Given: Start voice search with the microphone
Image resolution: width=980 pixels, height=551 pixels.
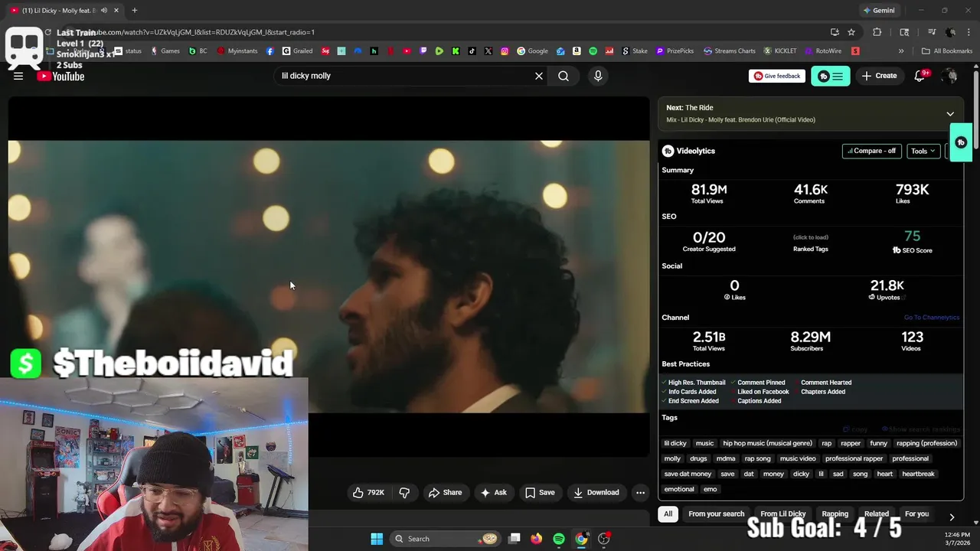Looking at the screenshot, I should [x=598, y=76].
